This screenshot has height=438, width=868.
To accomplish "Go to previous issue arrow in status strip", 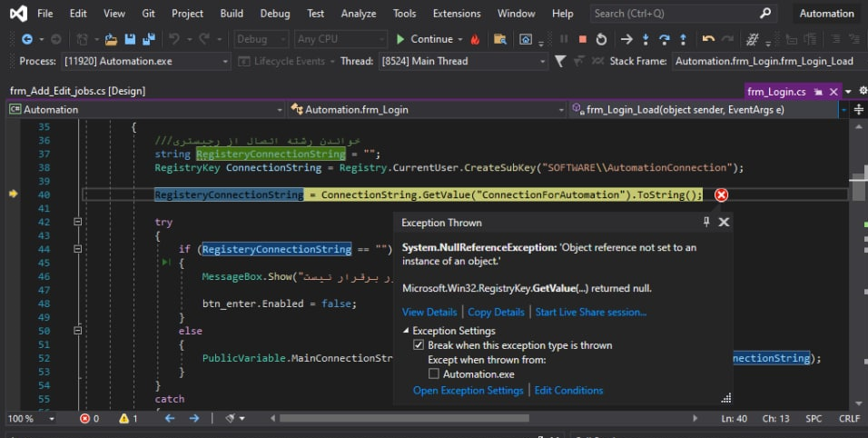I will (170, 419).
